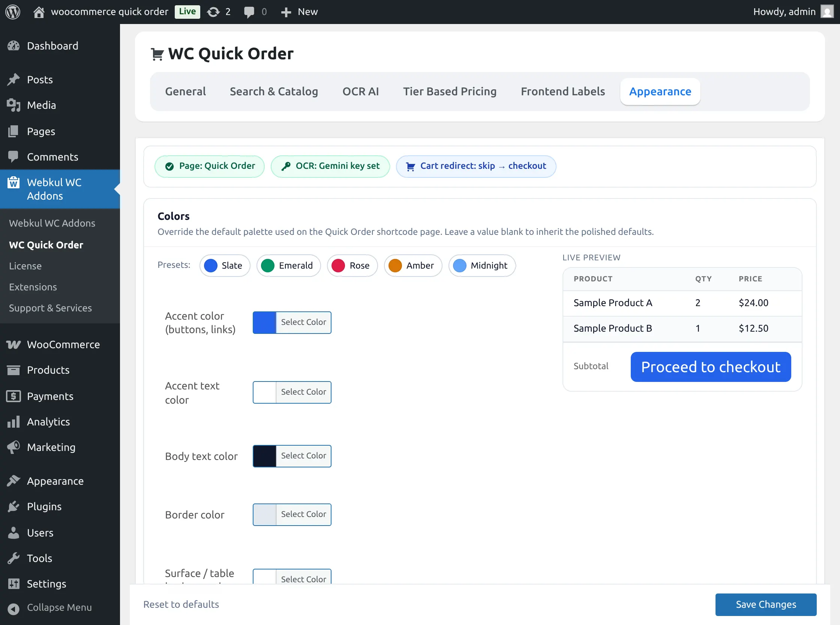Screen dimensions: 840x625
Task: Open the OCR AI tab
Action: point(360,91)
